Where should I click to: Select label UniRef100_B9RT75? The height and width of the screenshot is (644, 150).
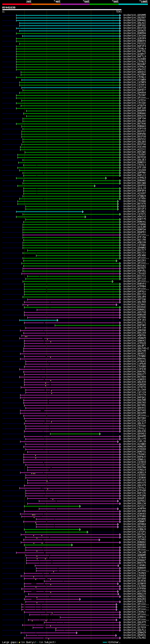pyautogui.click(x=135, y=219)
